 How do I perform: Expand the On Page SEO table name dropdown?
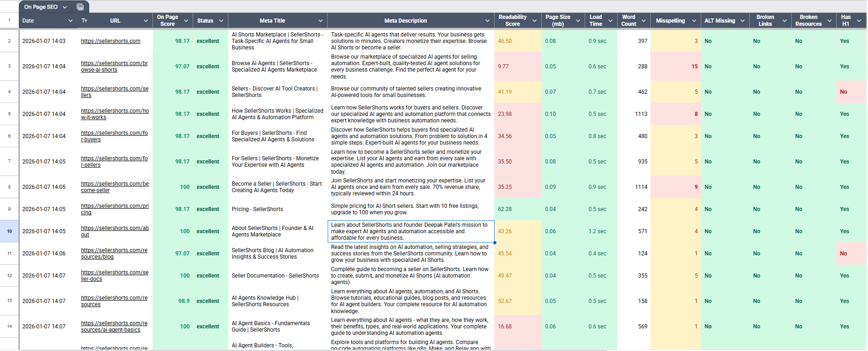(65, 7)
